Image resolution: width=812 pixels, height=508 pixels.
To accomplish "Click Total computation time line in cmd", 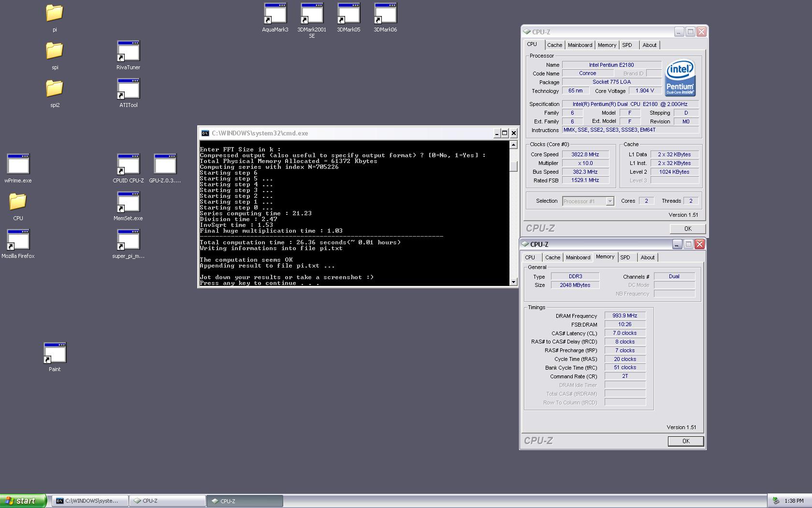I will point(300,242).
